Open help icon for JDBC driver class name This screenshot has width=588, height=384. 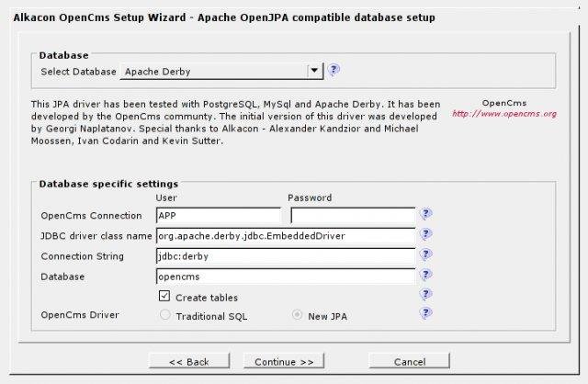pos(425,234)
